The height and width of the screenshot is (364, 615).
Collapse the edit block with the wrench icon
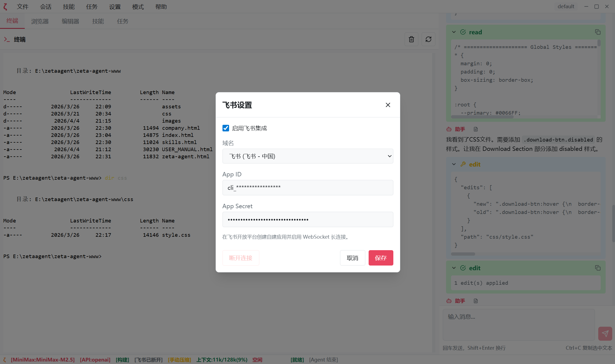pos(454,164)
